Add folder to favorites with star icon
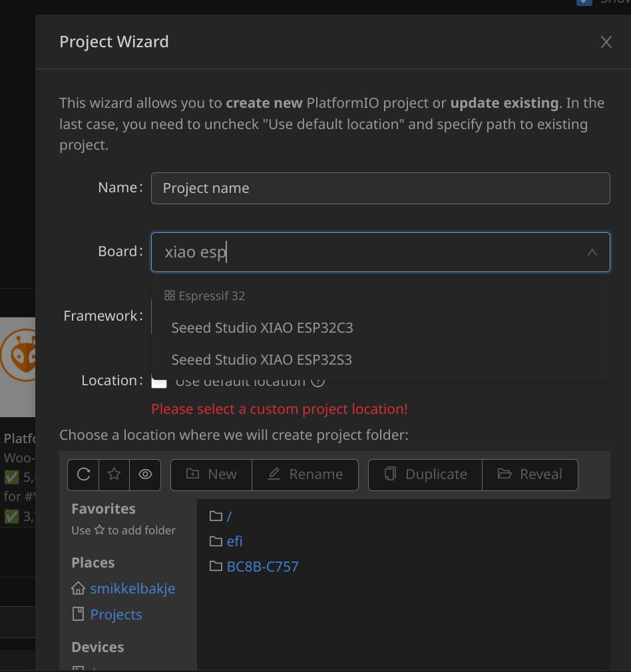The image size is (631, 672). (x=114, y=474)
